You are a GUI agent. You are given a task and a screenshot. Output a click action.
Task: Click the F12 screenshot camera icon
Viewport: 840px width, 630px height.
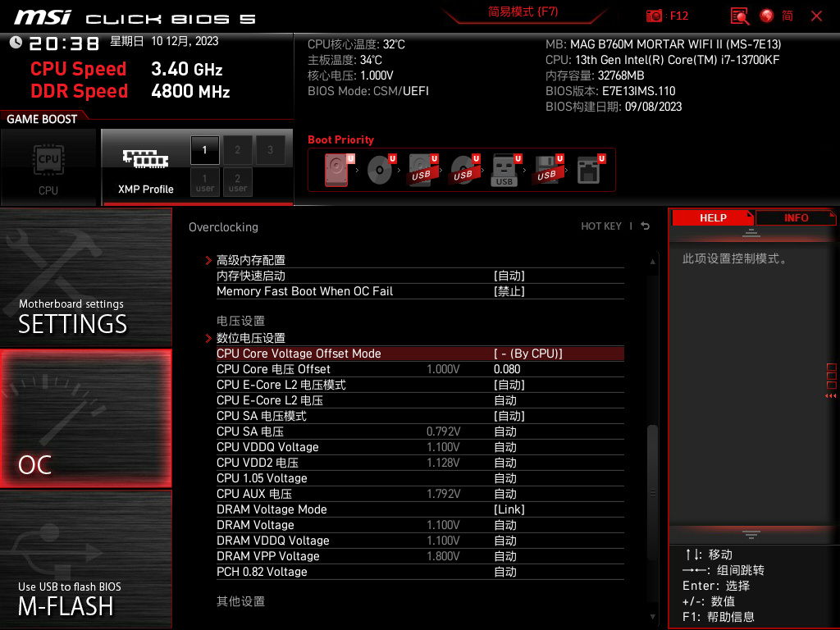(x=654, y=16)
